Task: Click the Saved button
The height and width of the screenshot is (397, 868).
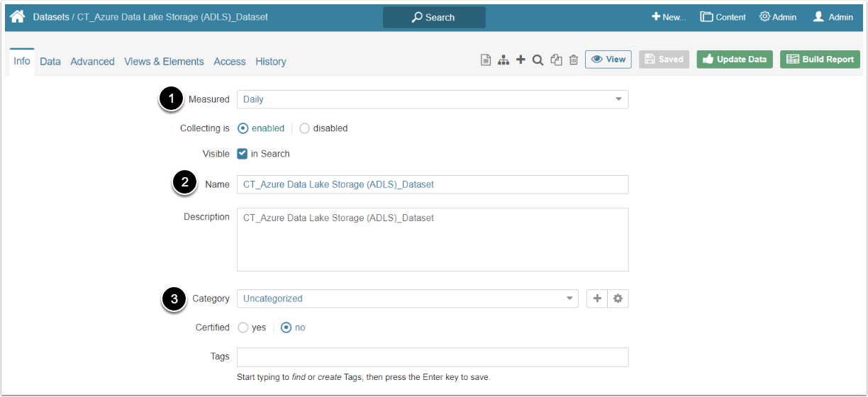Action: click(664, 60)
